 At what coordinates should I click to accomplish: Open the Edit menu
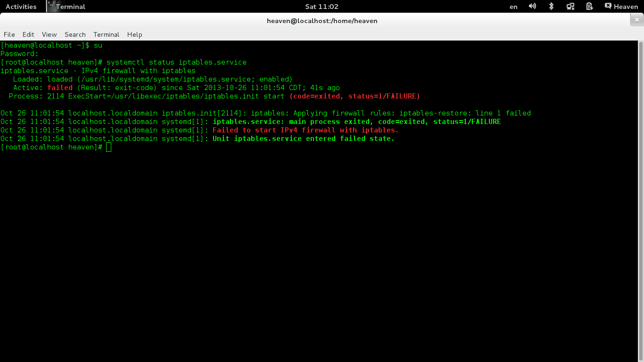click(x=28, y=34)
